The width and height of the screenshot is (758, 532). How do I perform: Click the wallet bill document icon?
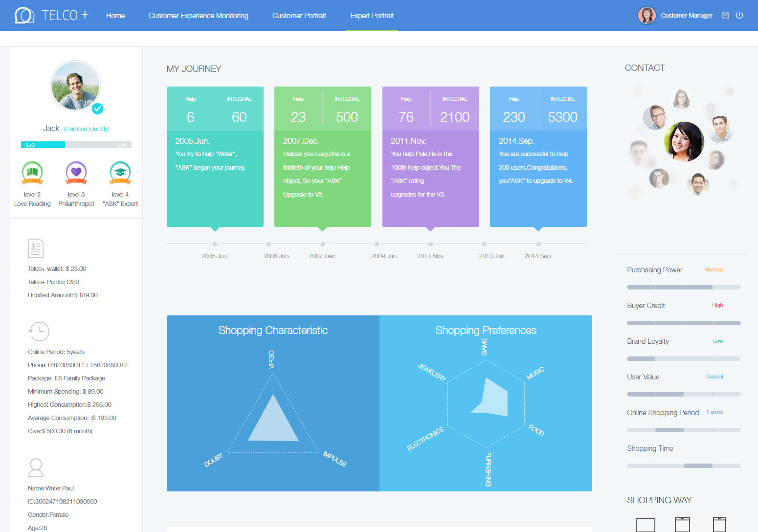point(36,248)
